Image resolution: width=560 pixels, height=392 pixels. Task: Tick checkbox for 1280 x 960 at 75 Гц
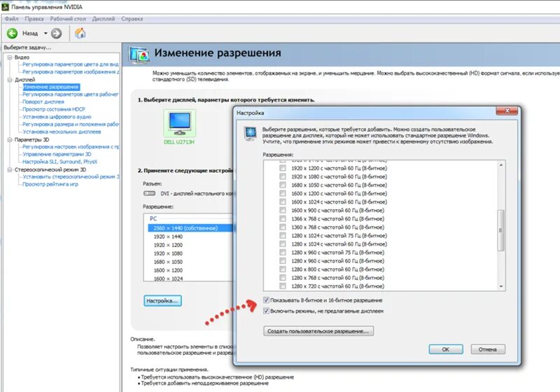point(283,253)
